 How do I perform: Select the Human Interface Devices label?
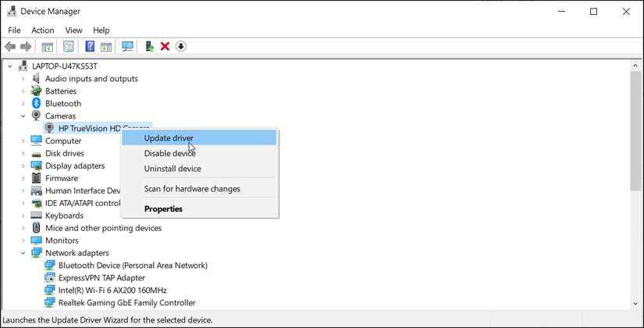83,191
